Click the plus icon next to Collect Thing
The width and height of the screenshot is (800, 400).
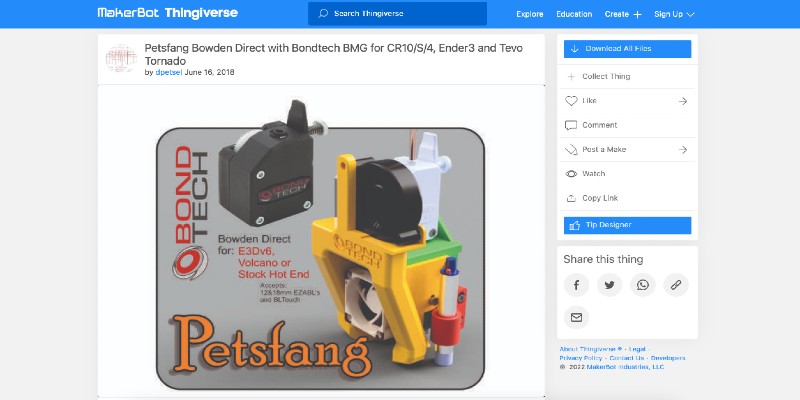tap(571, 77)
